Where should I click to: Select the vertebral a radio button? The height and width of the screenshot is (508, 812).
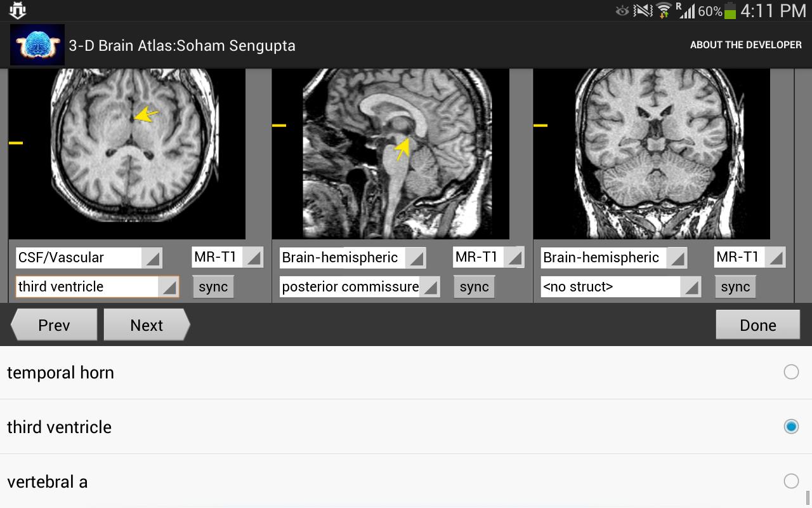tap(791, 481)
